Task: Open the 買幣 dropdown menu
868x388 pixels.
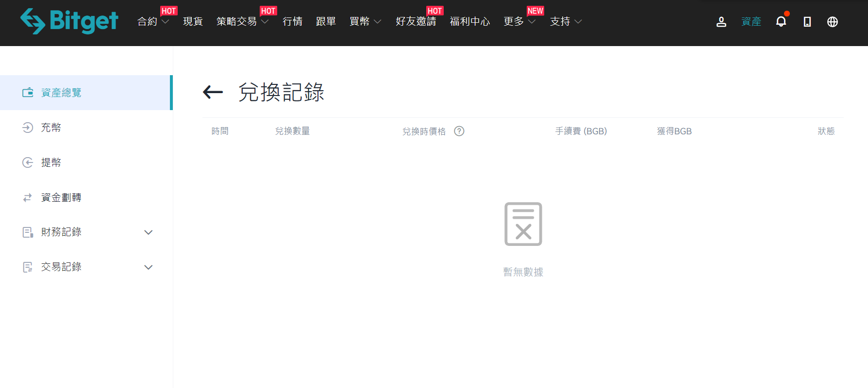Action: (x=366, y=21)
